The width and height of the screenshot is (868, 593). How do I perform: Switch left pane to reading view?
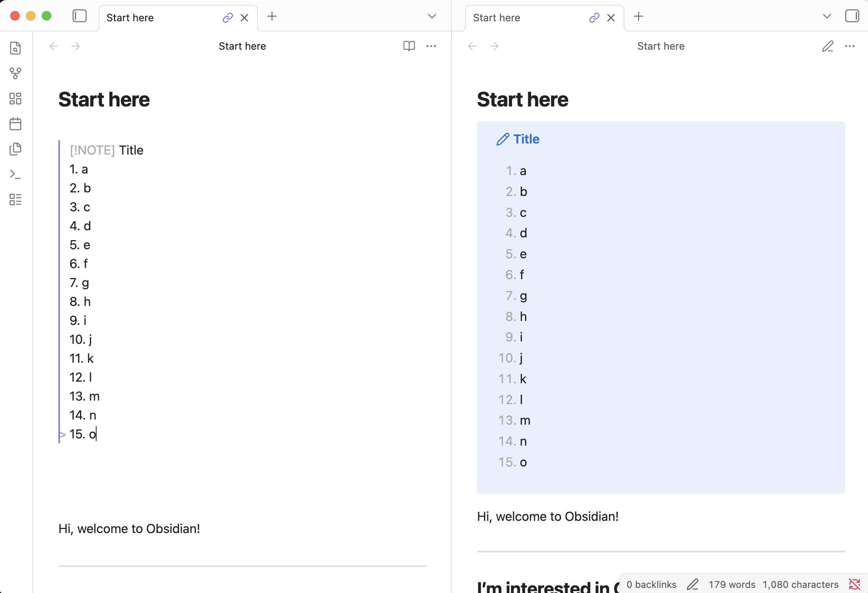tap(409, 46)
